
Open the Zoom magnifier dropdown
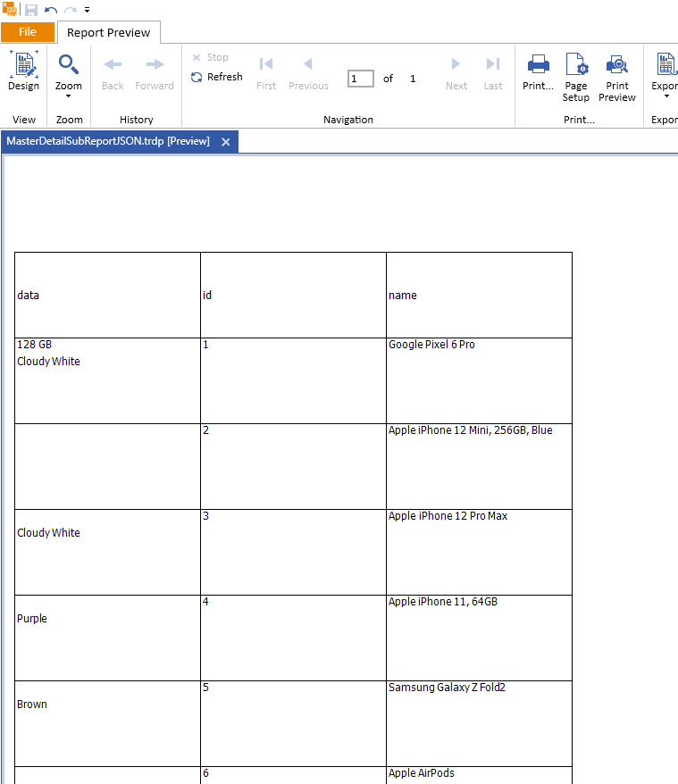(x=68, y=76)
